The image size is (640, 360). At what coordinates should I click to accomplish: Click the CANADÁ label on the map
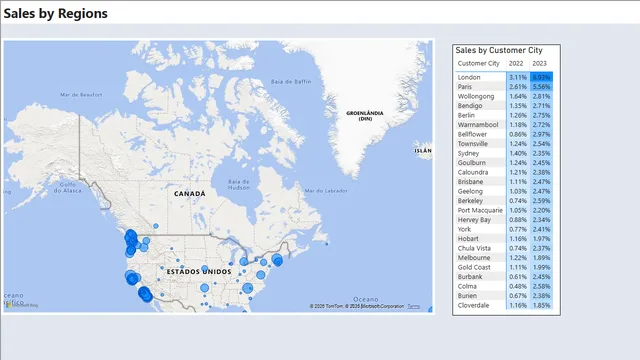tap(190, 193)
